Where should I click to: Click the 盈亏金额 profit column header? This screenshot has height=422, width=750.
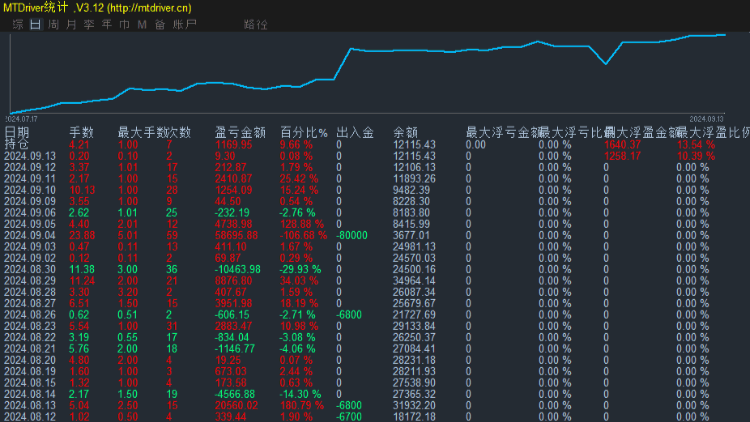(240, 132)
